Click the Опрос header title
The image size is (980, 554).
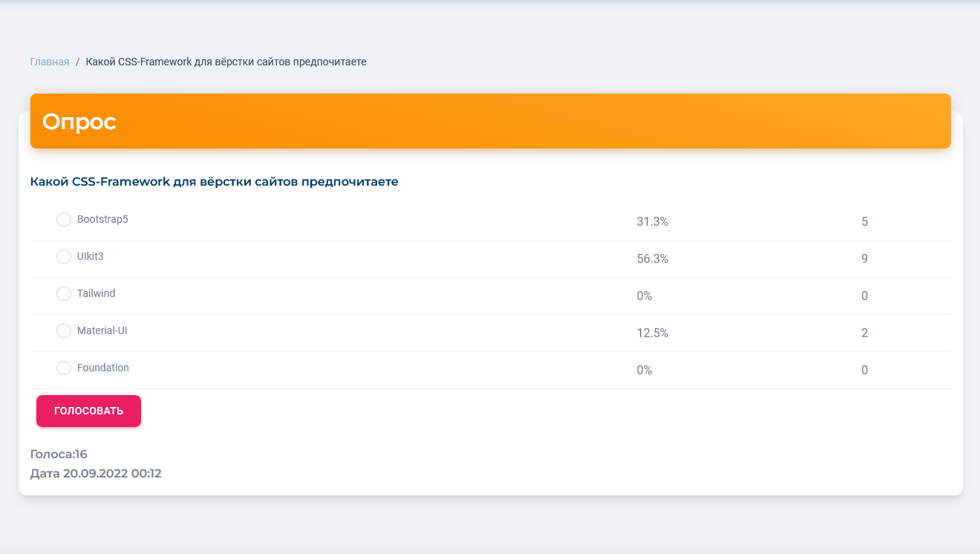coord(79,121)
